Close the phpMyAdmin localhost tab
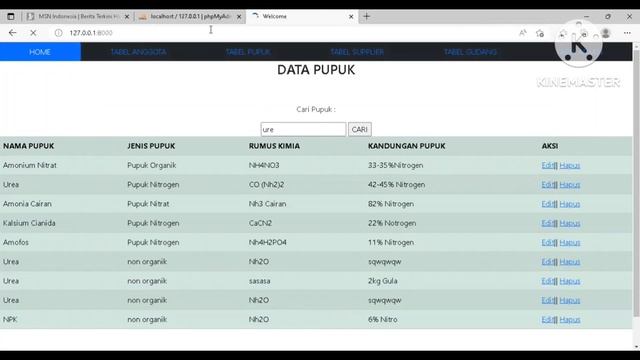Image resolution: width=640 pixels, height=360 pixels. pos(239,17)
